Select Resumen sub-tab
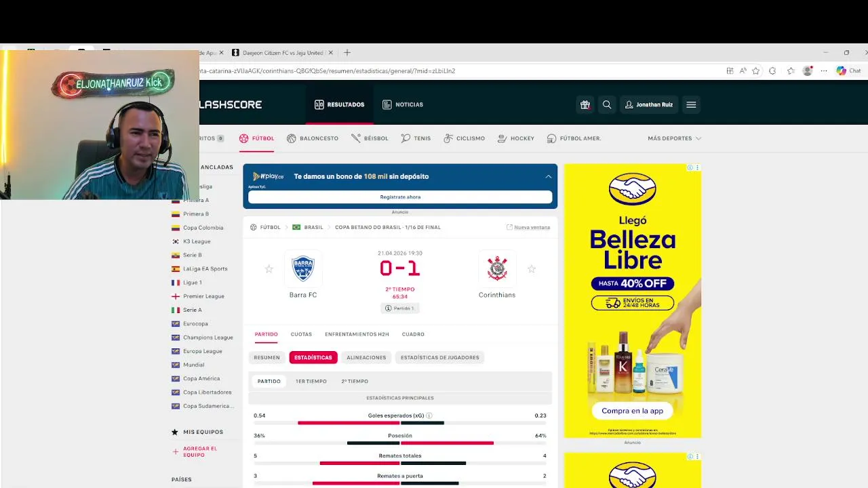The width and height of the screenshot is (868, 488). coord(267,357)
